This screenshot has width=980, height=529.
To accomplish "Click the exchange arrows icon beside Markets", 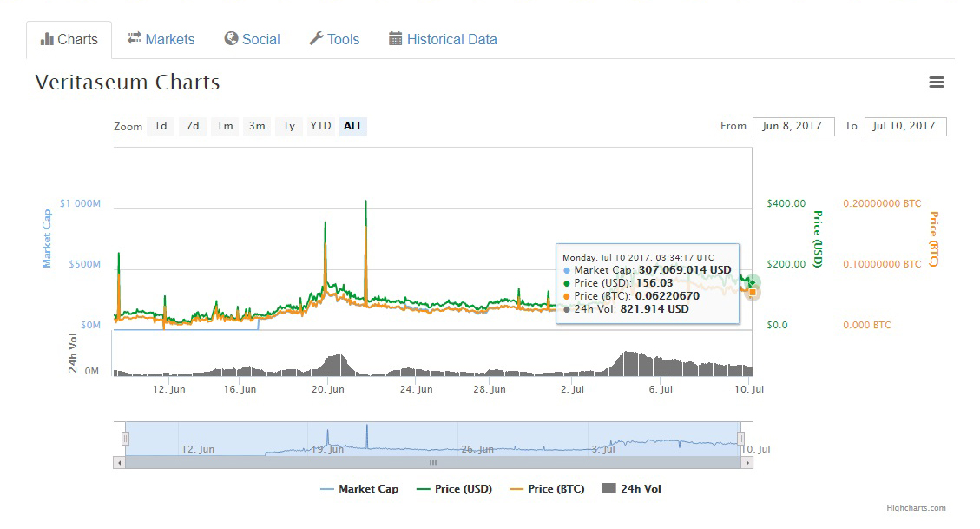I will [135, 39].
